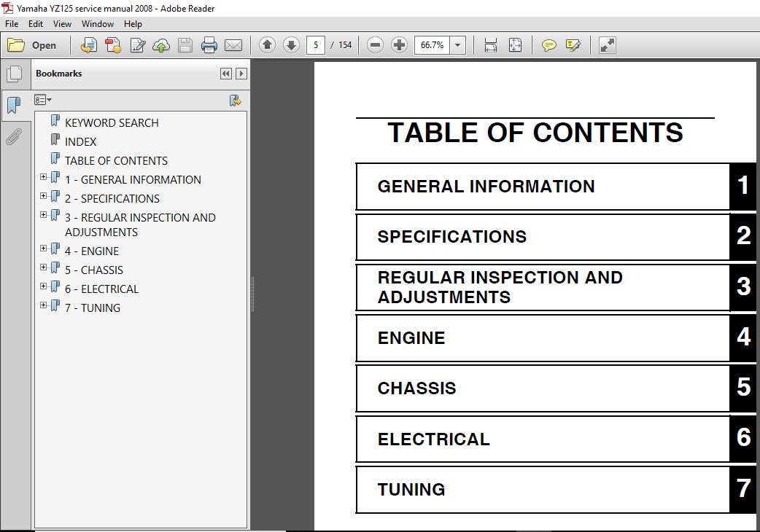The image size is (760, 532).
Task: Click the fit one full page icon
Action: click(x=515, y=45)
